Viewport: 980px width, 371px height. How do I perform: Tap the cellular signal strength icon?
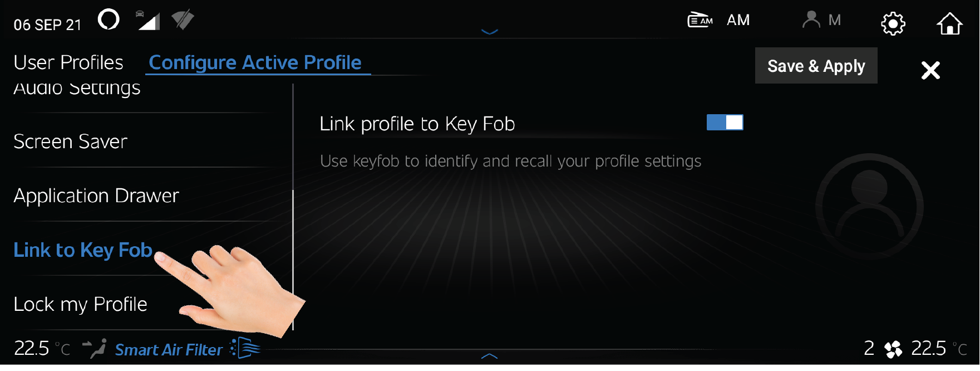(149, 21)
